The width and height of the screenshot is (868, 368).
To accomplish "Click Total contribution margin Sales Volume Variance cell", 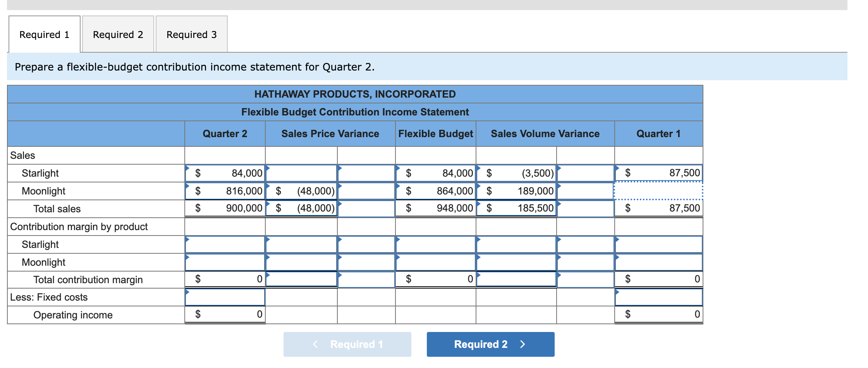I will [516, 279].
